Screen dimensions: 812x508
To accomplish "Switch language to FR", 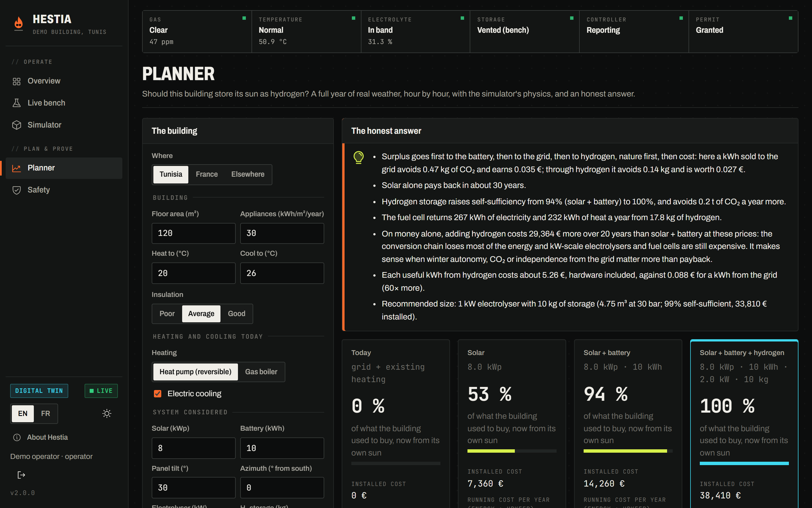I will 46,413.
